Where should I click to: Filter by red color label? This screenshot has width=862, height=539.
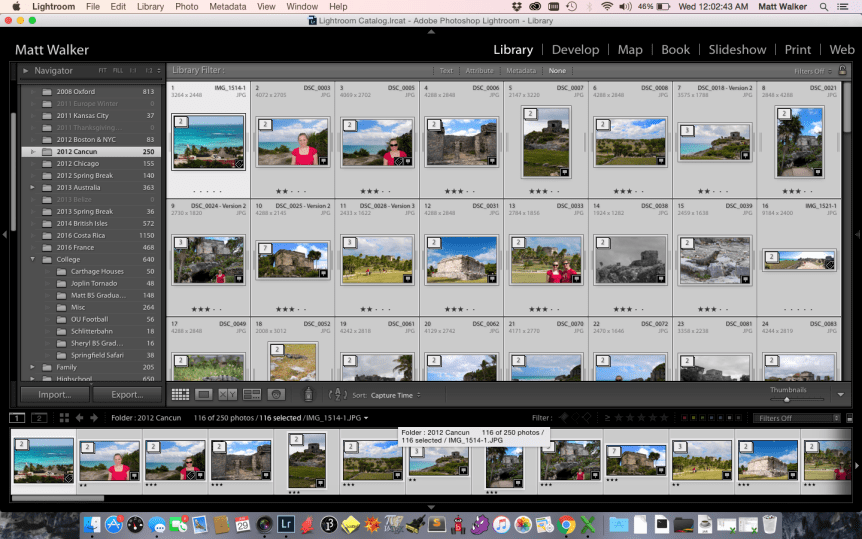[684, 418]
